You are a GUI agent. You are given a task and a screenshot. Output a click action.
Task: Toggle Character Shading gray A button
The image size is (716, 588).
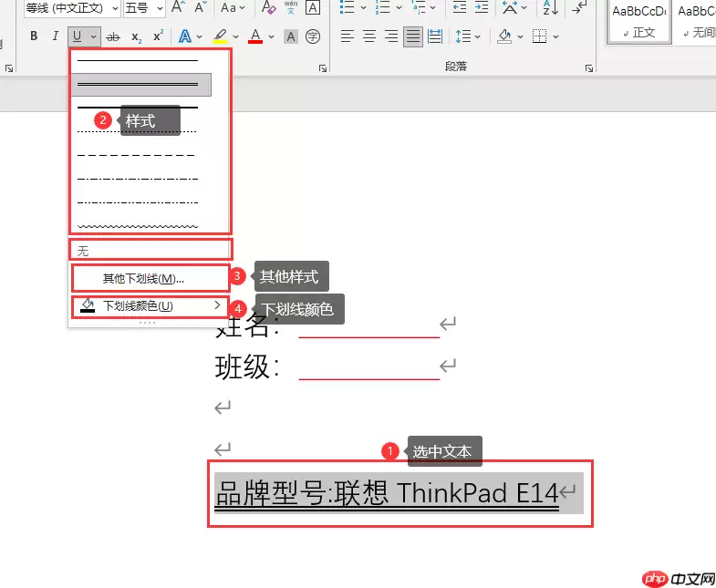291,36
